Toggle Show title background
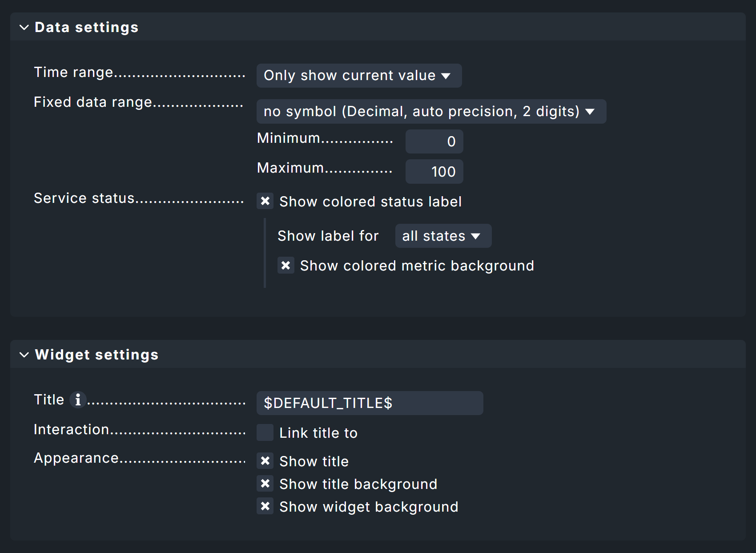This screenshot has height=553, width=756. [x=265, y=484]
